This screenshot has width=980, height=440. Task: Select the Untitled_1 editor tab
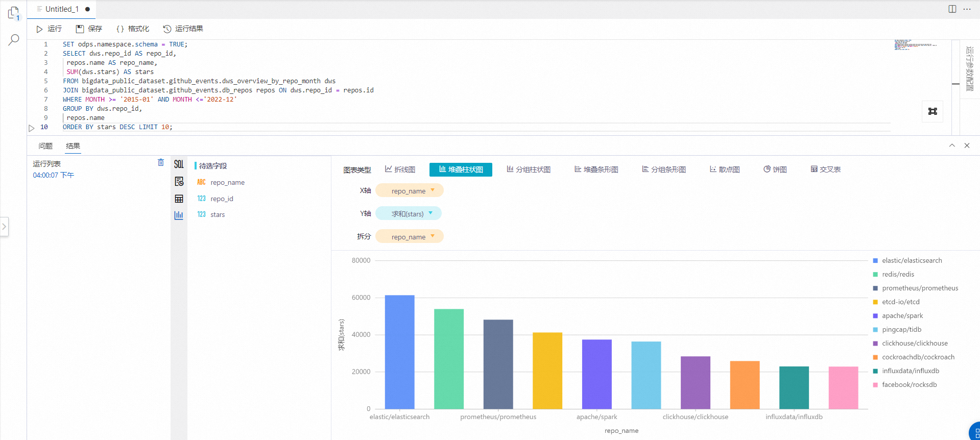click(61, 9)
